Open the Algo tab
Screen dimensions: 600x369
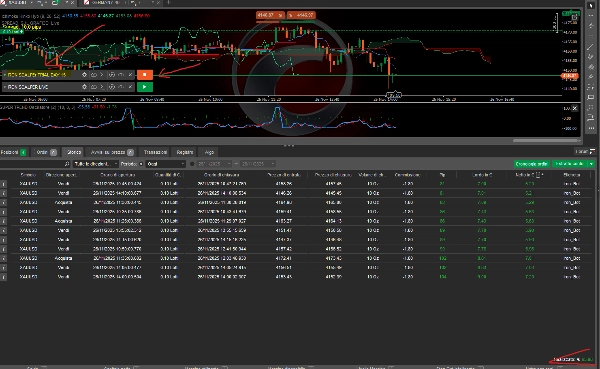point(209,152)
